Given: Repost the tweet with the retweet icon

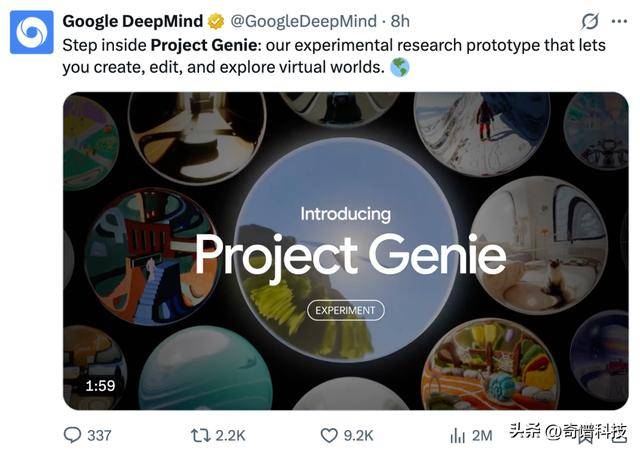Looking at the screenshot, I should (x=200, y=435).
